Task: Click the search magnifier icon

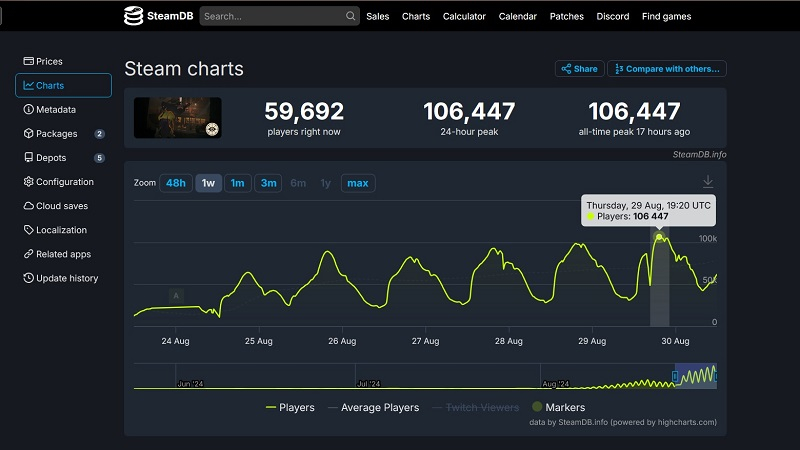Action: (351, 16)
